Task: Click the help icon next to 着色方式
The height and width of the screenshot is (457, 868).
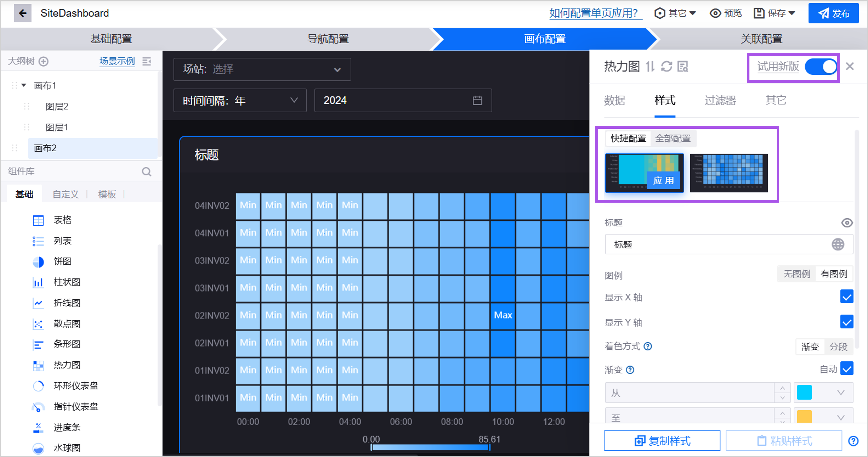Action: (648, 346)
